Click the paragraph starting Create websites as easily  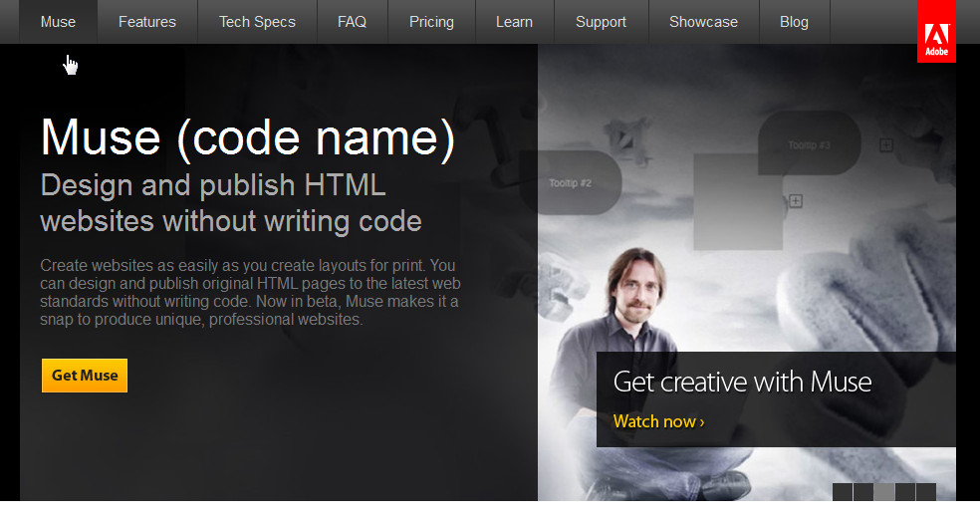[x=250, y=292]
